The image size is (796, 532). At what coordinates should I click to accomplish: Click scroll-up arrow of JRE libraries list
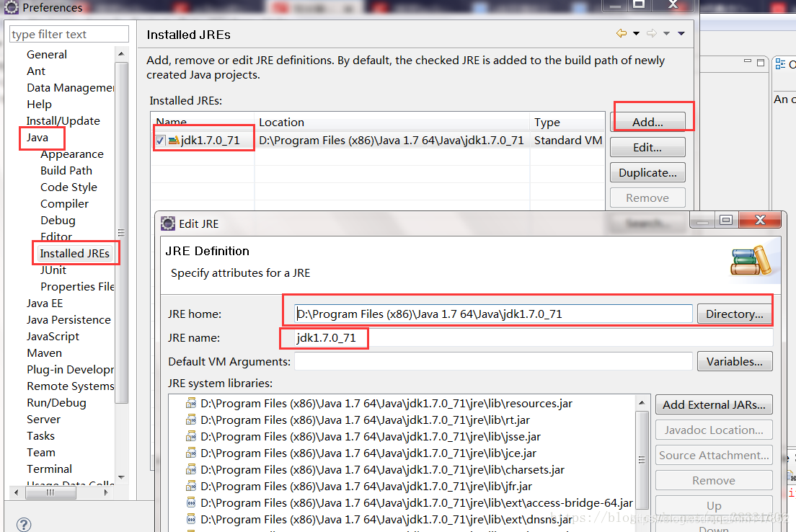point(642,402)
